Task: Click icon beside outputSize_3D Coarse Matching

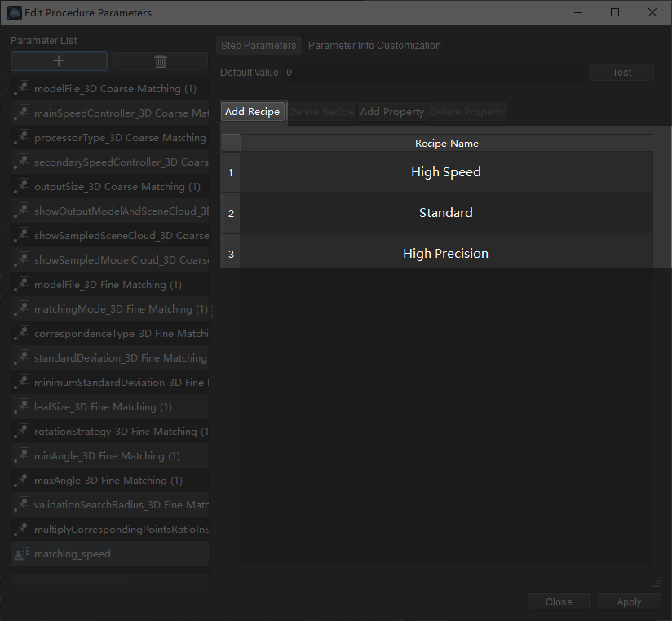Action: 22,186
